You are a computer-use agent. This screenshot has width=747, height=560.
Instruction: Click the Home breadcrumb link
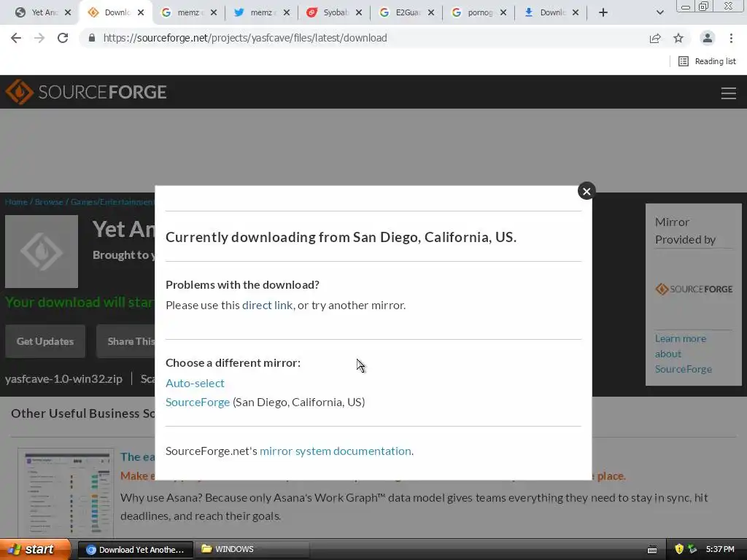pos(16,202)
